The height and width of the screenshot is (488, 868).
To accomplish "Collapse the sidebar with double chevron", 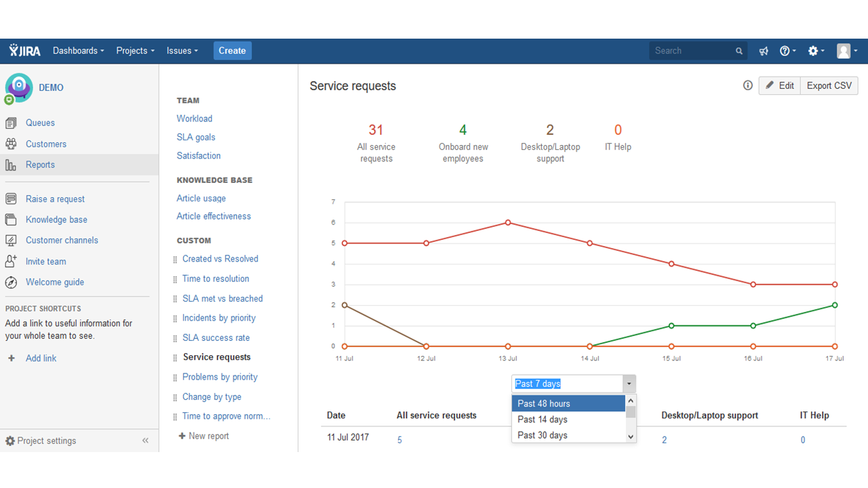I will 145,441.
